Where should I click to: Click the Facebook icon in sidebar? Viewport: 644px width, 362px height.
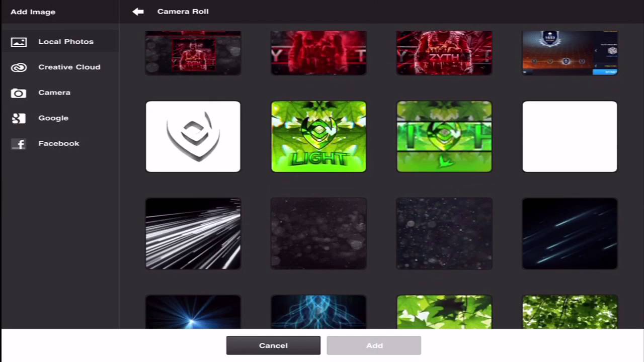(x=19, y=144)
